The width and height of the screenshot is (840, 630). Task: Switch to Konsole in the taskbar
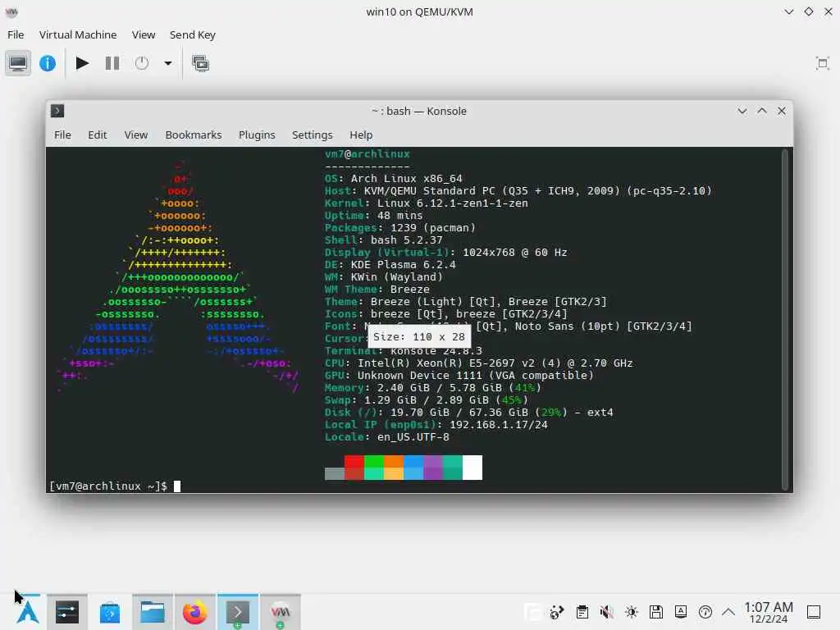point(238,612)
